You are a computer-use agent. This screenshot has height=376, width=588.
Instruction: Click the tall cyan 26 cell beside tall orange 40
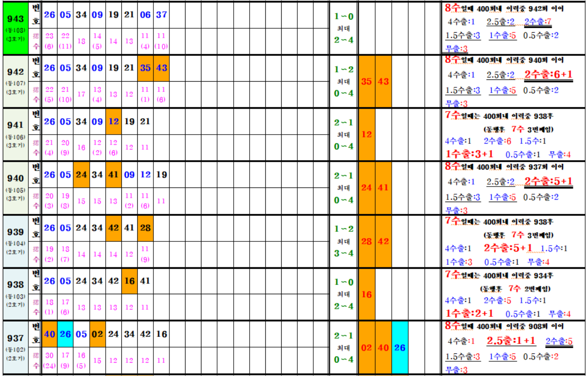click(400, 348)
